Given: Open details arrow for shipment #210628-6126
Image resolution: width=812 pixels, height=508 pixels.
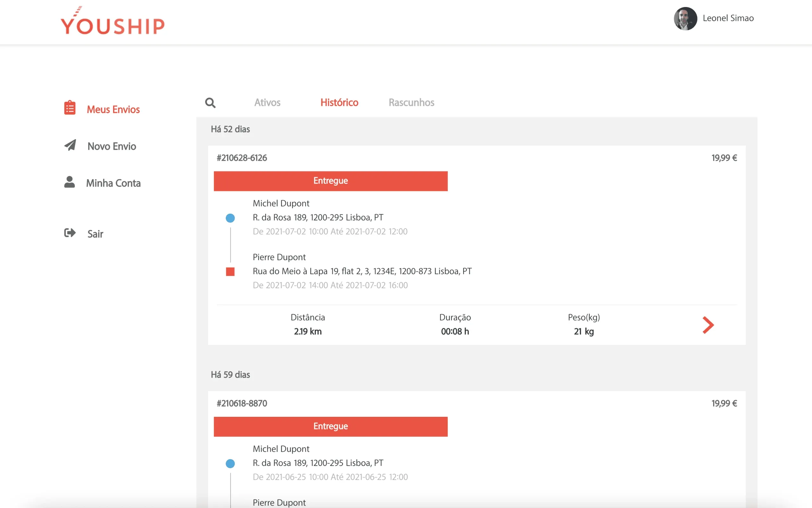Looking at the screenshot, I should pyautogui.click(x=708, y=325).
